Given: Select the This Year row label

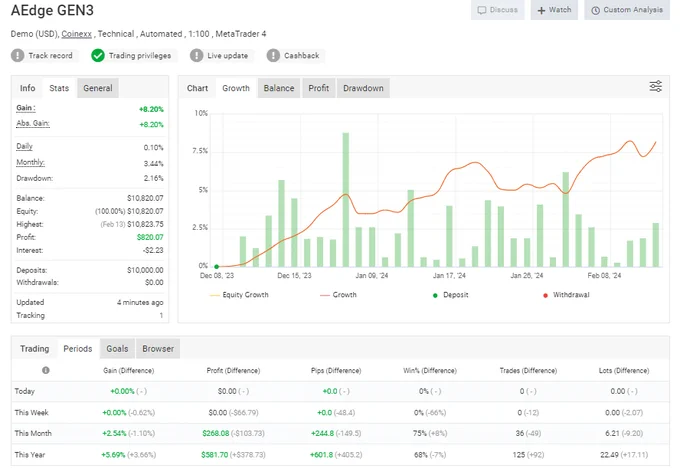Looking at the screenshot, I should pos(30,455).
